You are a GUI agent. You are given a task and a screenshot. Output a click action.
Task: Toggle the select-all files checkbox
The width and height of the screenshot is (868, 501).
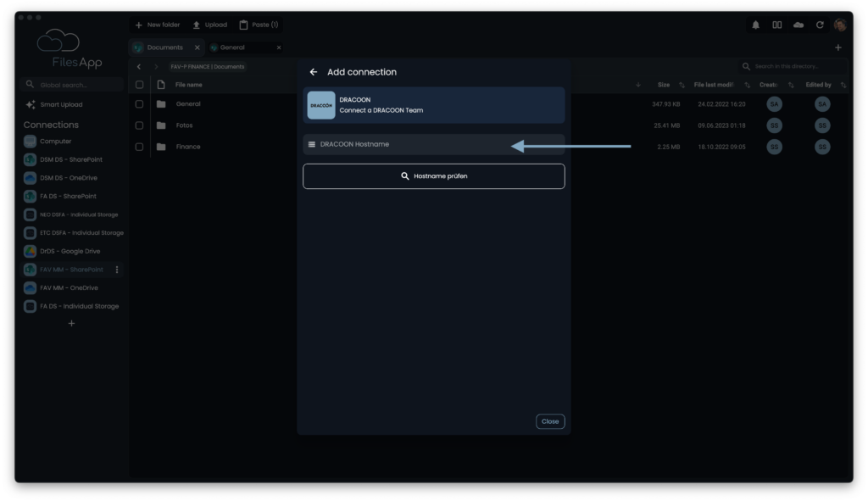click(140, 85)
